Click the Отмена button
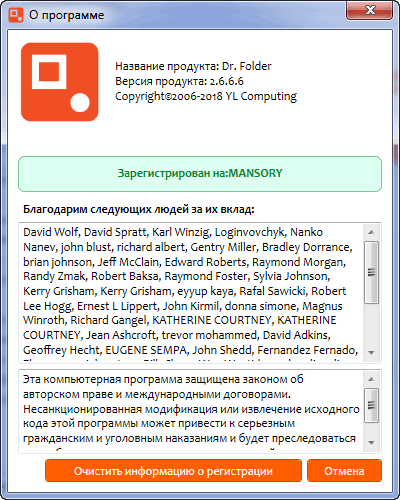This screenshot has height=500, width=400. click(x=344, y=471)
